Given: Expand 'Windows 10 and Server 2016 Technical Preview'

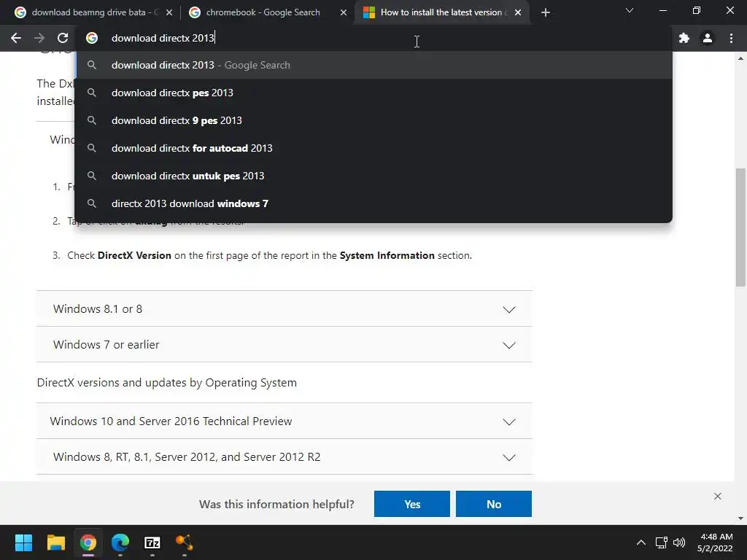Looking at the screenshot, I should [x=284, y=421].
